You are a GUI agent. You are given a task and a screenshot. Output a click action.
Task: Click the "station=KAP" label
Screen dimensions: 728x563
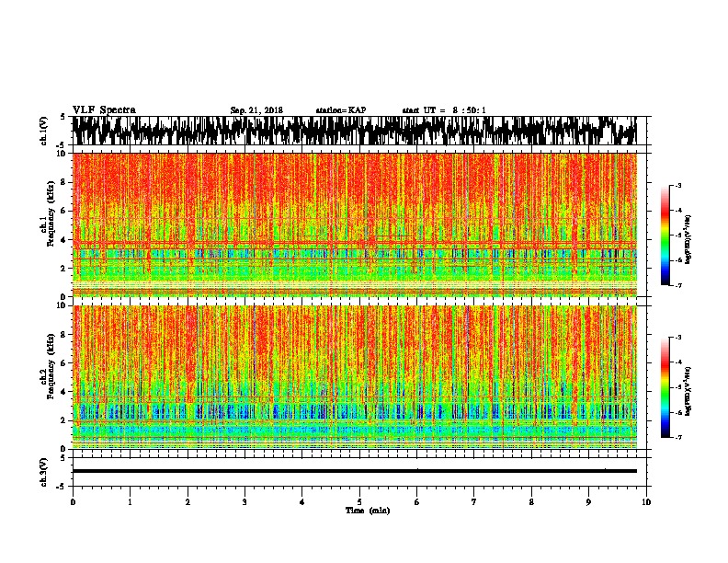tap(341, 110)
